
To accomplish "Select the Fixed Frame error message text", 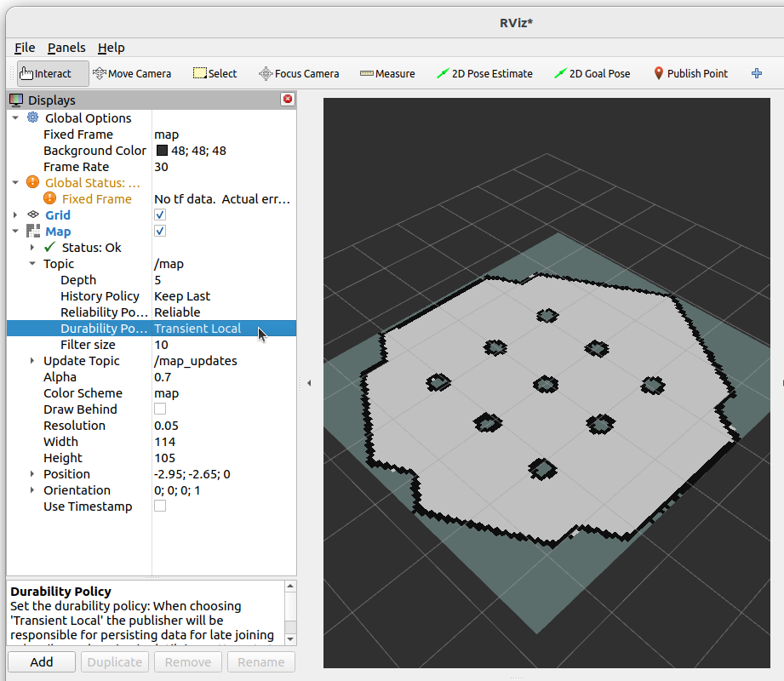I will point(222,199).
